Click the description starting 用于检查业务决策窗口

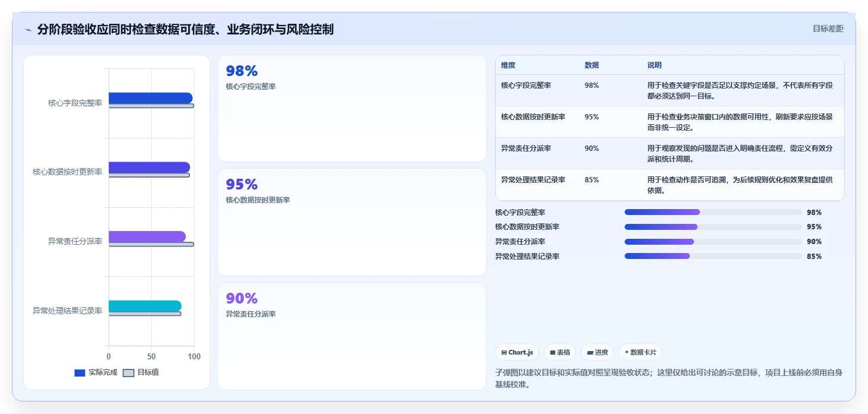tap(740, 122)
